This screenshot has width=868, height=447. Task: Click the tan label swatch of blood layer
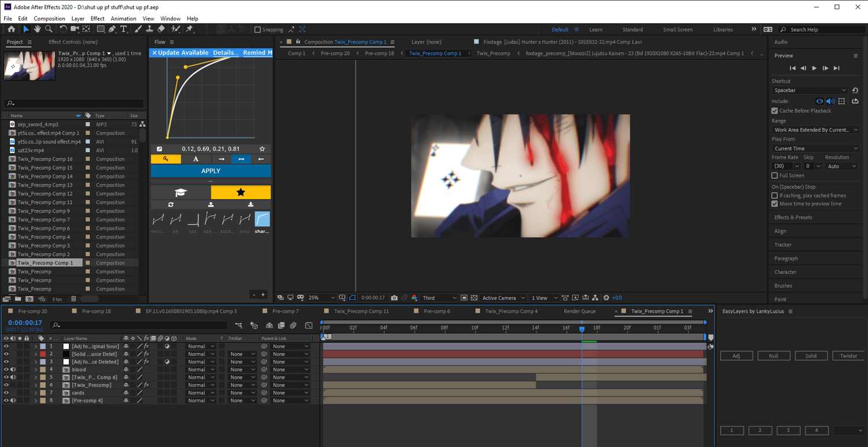click(x=43, y=369)
